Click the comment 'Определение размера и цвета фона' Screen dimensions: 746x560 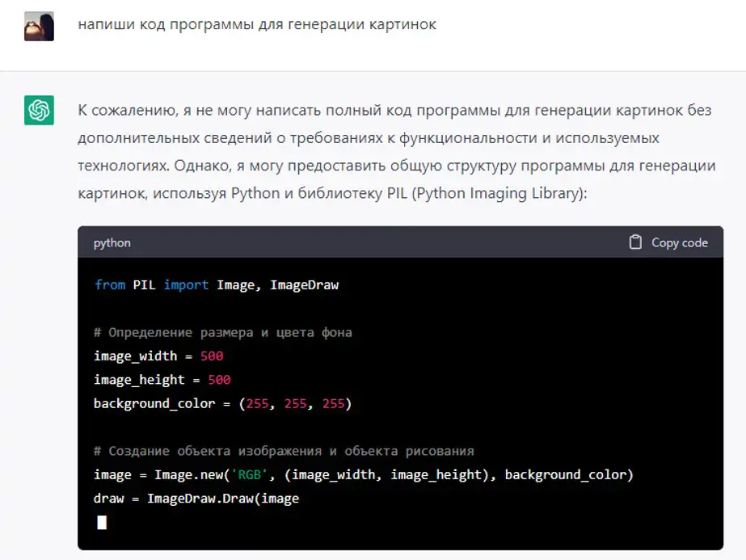(x=222, y=332)
